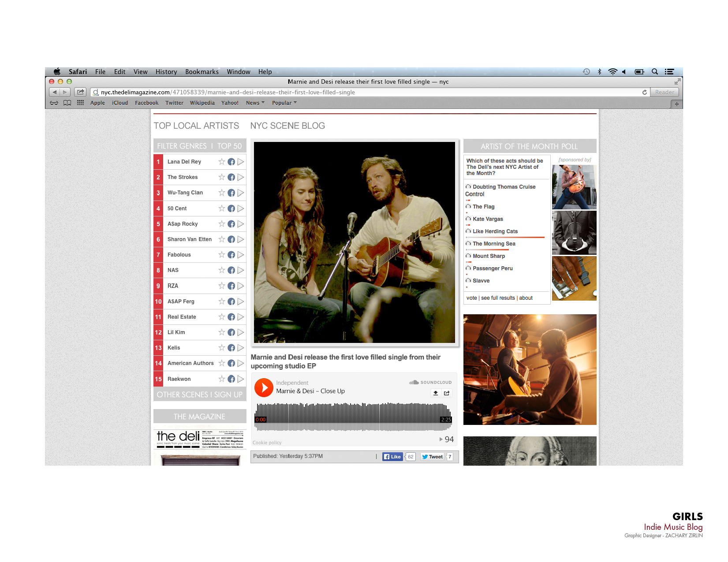The height and width of the screenshot is (562, 728).
Task: Open the File menu
Action: pyautogui.click(x=101, y=71)
